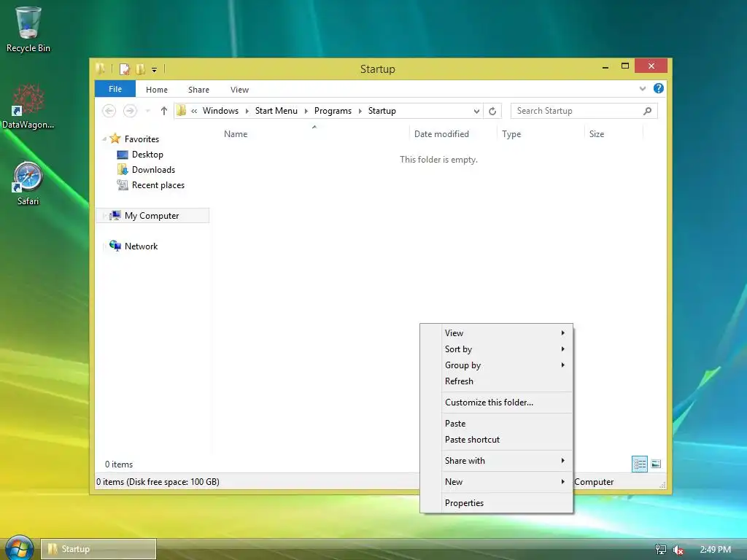Open the New submenu

pyautogui.click(x=496, y=482)
